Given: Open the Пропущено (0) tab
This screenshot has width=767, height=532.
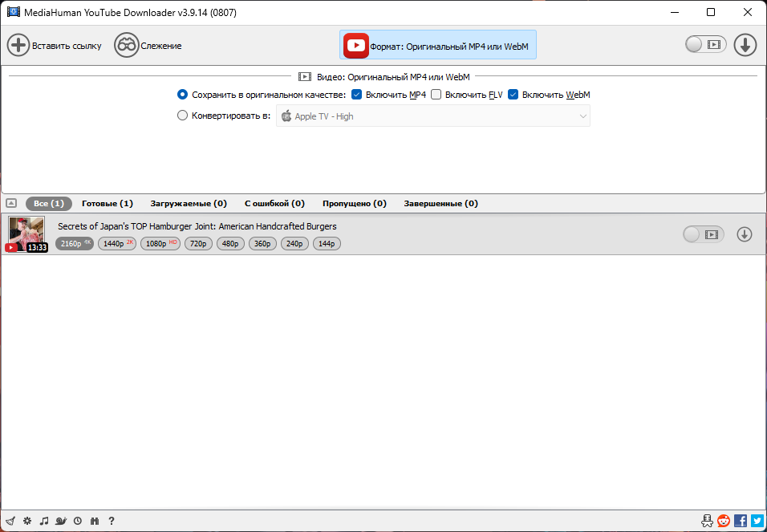Looking at the screenshot, I should (x=354, y=203).
